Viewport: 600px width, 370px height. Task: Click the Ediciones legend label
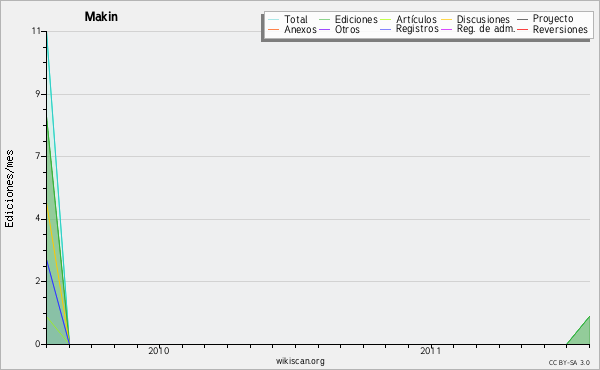click(356, 19)
